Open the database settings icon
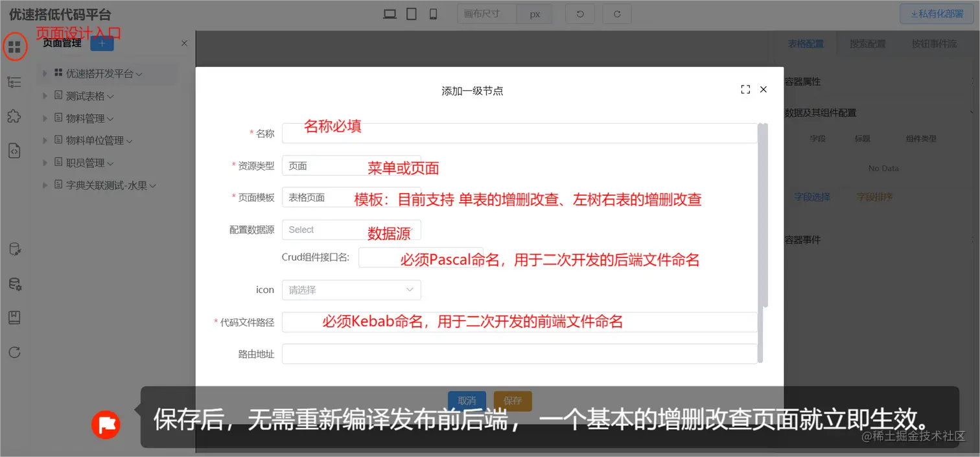The image size is (980, 457). (15, 284)
